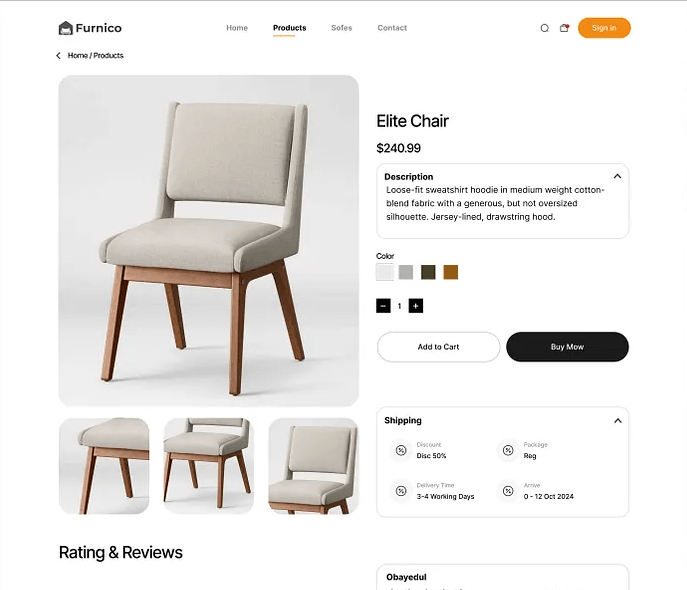Viewport: 687px width, 590px height.
Task: Open search via magnifier icon
Action: (x=544, y=28)
